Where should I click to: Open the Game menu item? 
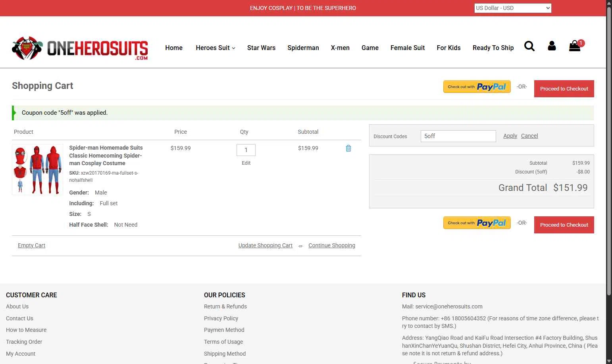pyautogui.click(x=370, y=48)
